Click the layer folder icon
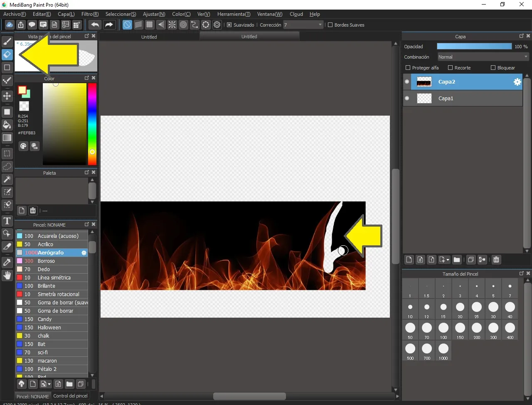 click(x=457, y=259)
